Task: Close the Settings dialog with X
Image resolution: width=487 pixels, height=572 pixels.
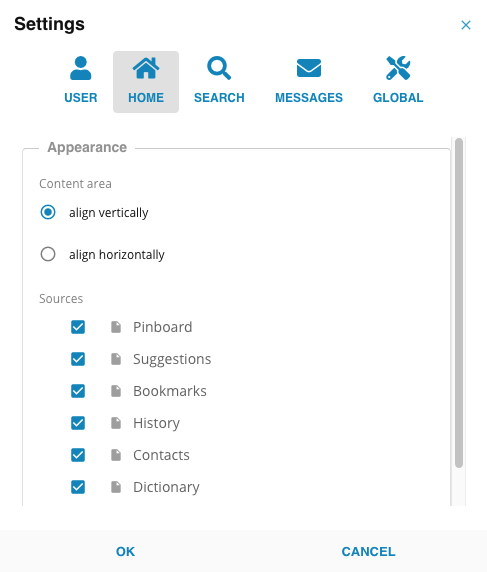Action: coord(466,25)
